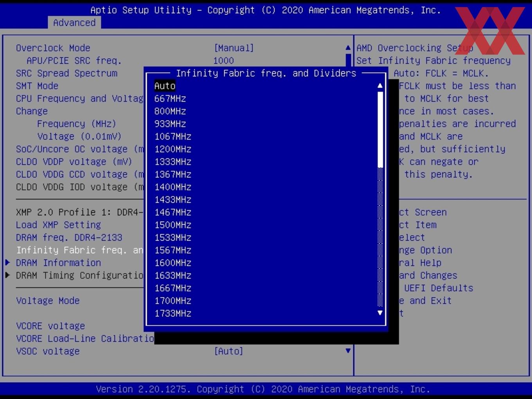Select 1200MHz fabric frequency

click(173, 149)
